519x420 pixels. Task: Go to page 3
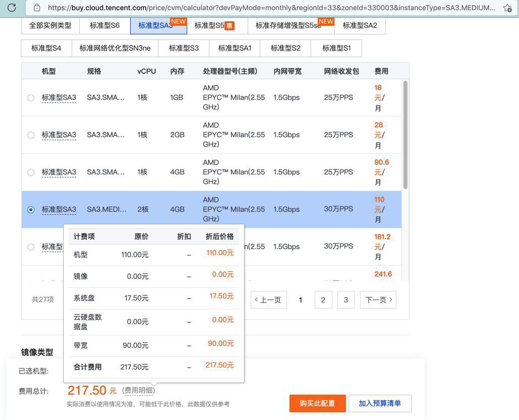(346, 300)
